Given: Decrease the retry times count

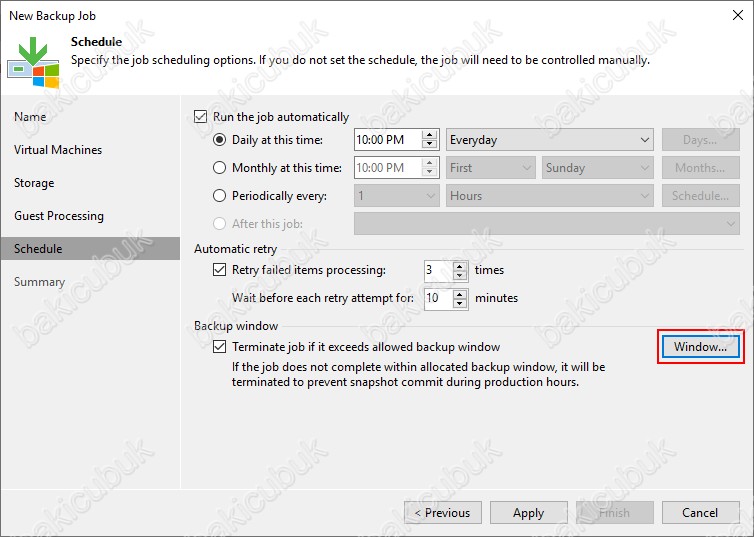Looking at the screenshot, I should 460,275.
